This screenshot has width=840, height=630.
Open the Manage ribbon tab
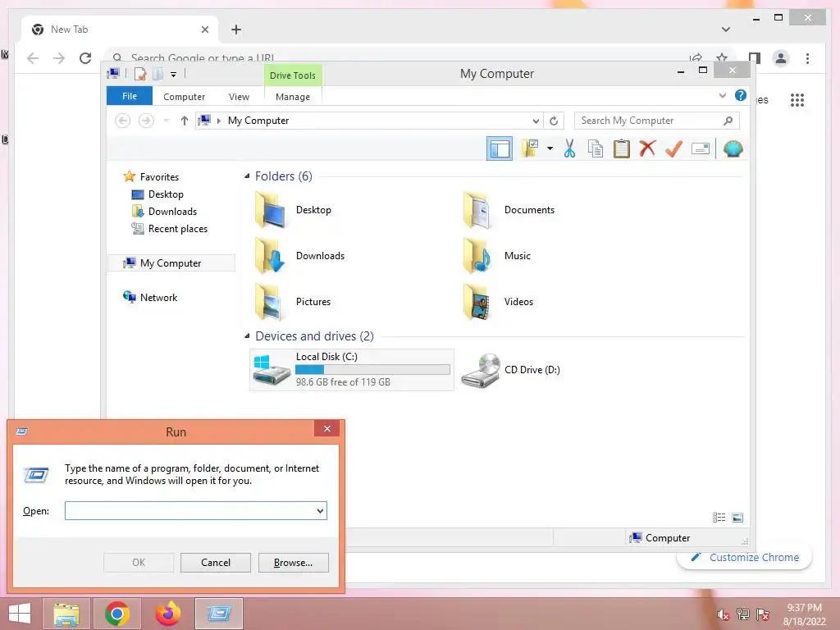tap(293, 97)
